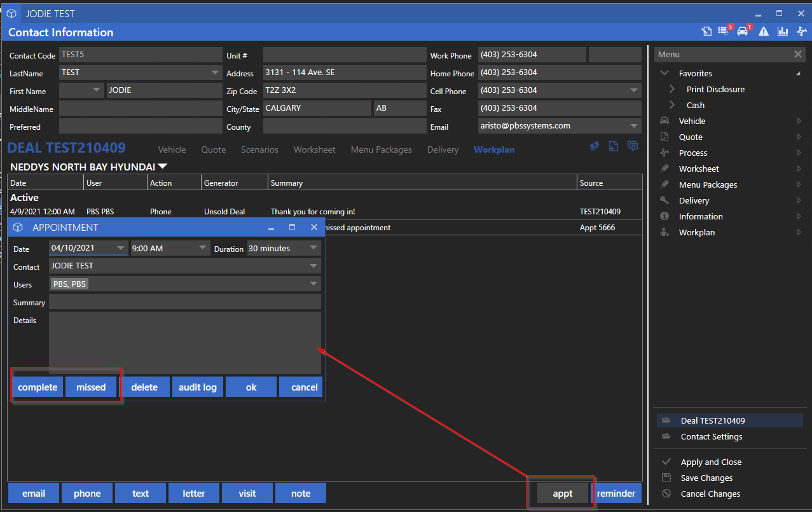Open the Contact JODIE TEST dropdown
812x512 pixels.
tap(313, 266)
